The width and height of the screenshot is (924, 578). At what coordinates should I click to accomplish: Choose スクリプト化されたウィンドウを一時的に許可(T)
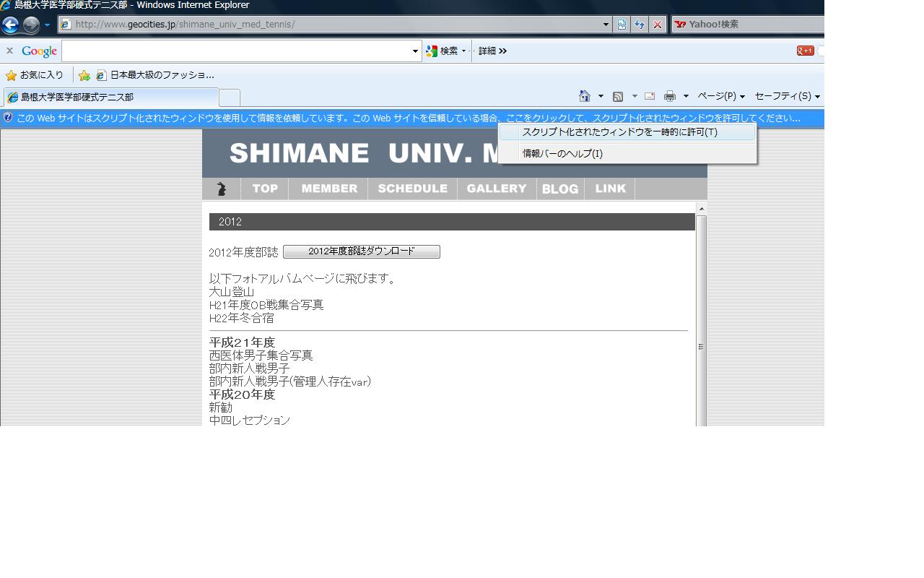click(x=627, y=132)
